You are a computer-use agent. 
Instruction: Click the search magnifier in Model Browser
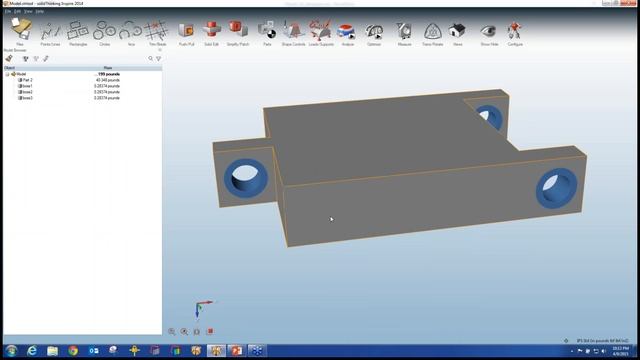point(151,59)
